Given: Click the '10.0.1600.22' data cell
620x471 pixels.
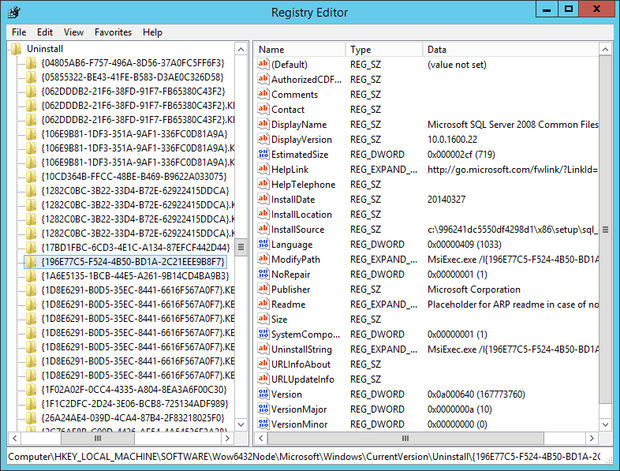Looking at the screenshot, I should 452,139.
